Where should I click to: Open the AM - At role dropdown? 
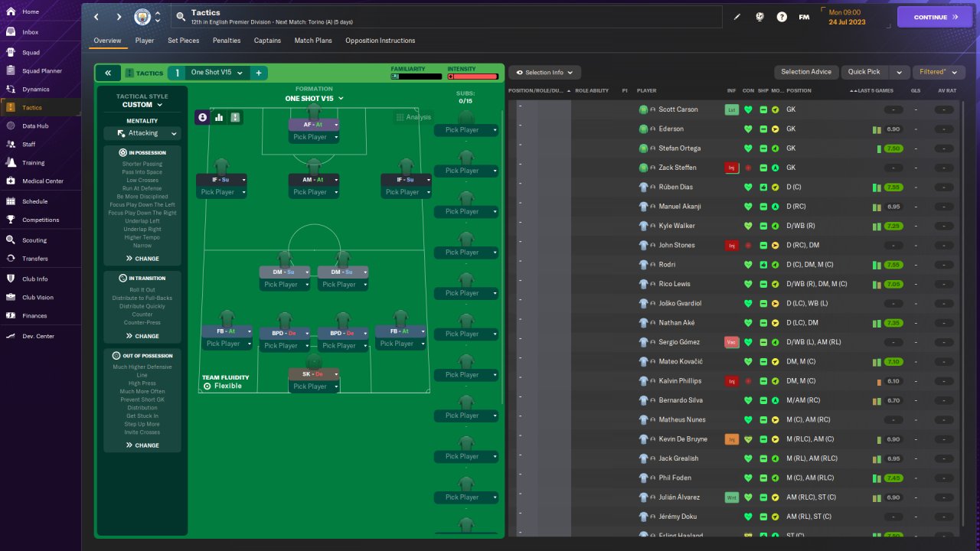[314, 180]
